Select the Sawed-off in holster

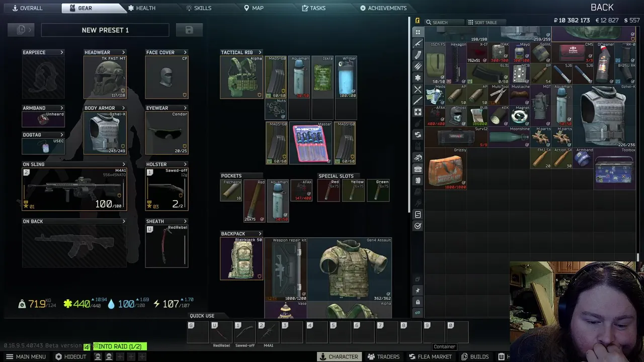(167, 189)
